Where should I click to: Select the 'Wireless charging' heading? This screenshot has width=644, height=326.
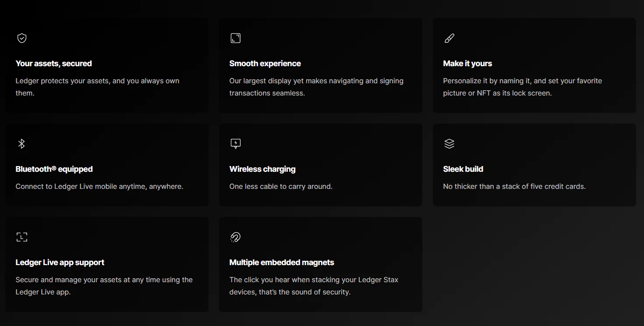click(x=262, y=169)
